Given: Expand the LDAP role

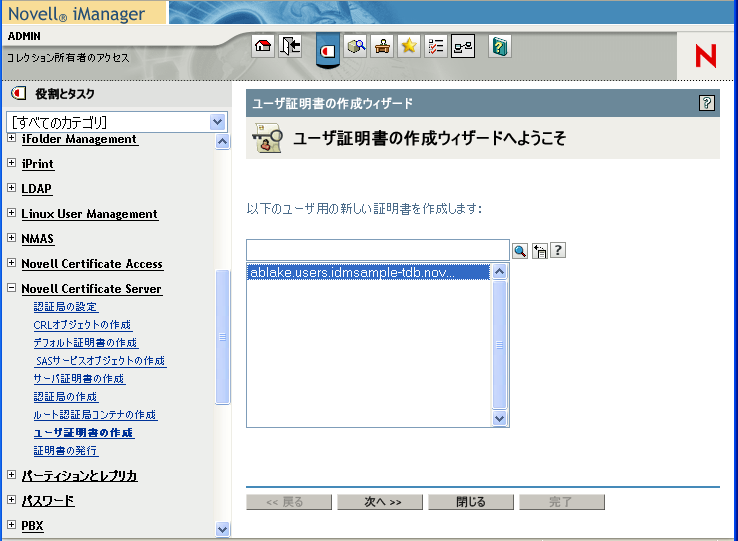Looking at the screenshot, I should click(x=12, y=187).
